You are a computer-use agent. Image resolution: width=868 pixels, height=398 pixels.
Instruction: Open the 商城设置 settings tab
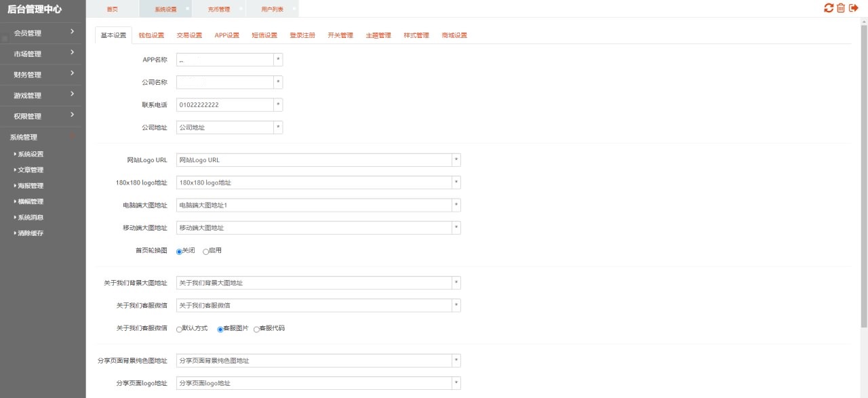(x=454, y=35)
